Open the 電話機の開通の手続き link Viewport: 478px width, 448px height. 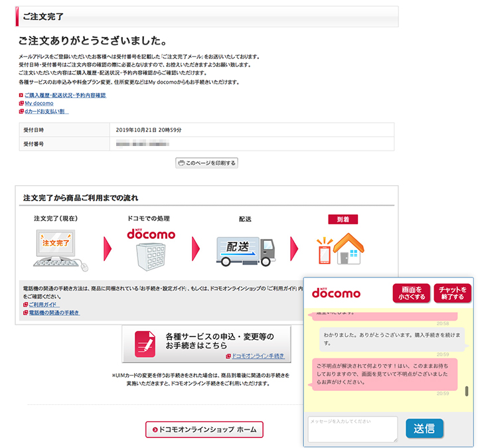point(54,313)
